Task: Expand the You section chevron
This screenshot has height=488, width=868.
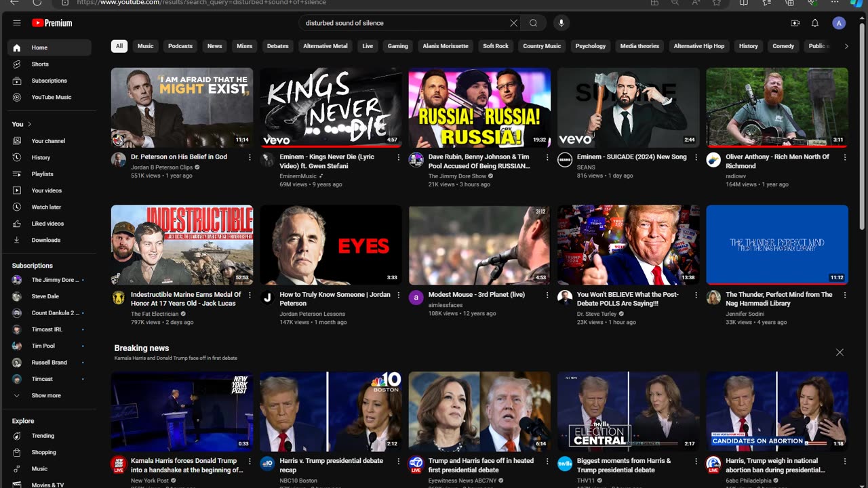Action: [x=30, y=124]
